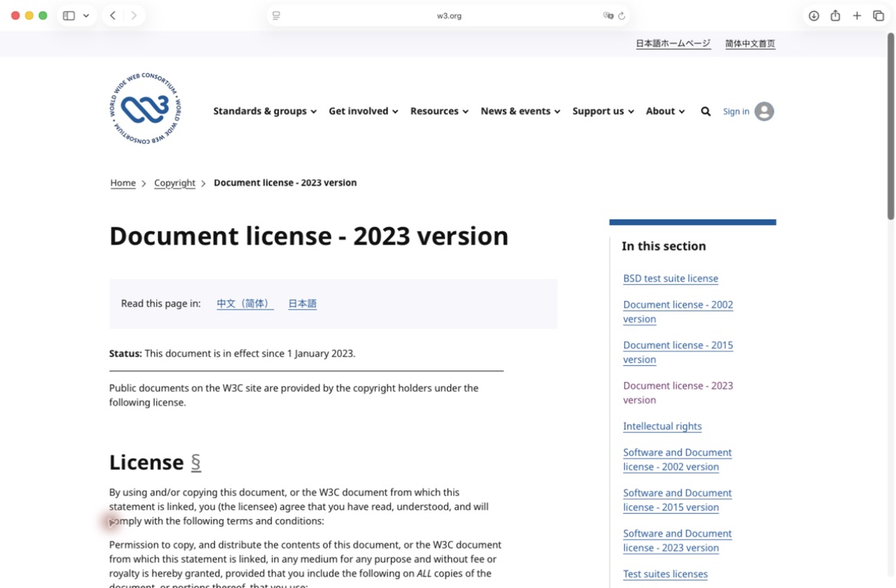This screenshot has height=588, width=896.
Task: Expand Support us menu
Action: [x=603, y=112]
